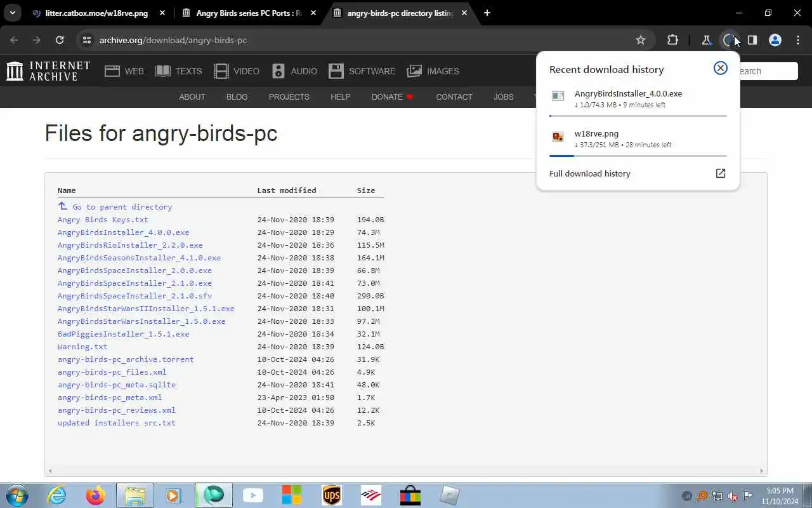Download BadPiggiesInstaller_1.5.1.exe
Viewport: 812px width, 508px height.
point(123,334)
